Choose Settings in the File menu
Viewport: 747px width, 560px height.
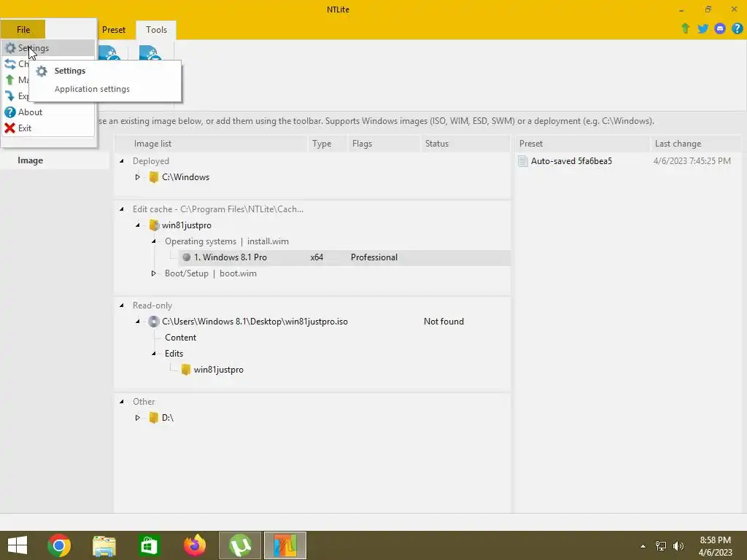(x=47, y=48)
